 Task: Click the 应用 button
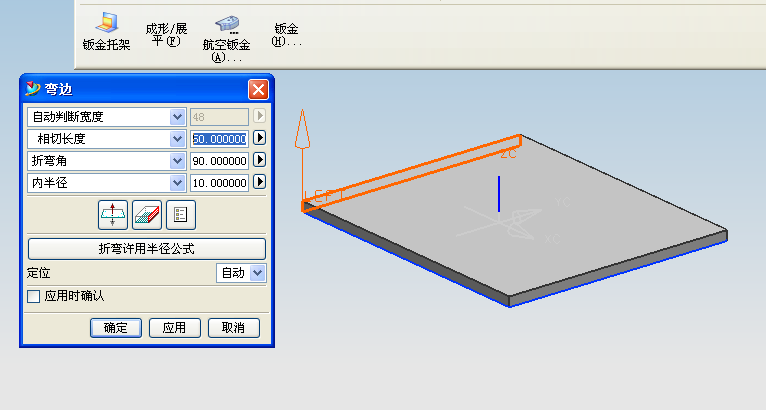coord(174,327)
